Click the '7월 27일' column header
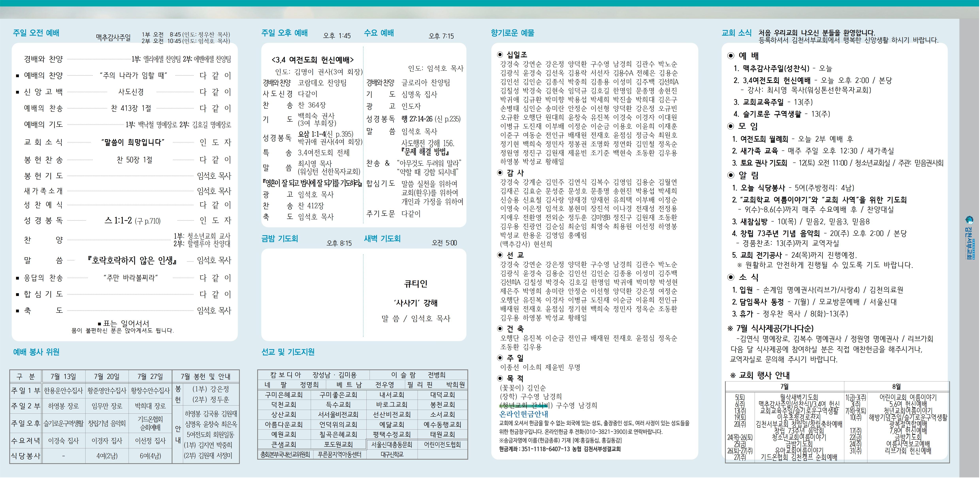The image size is (980, 478). [x=150, y=377]
